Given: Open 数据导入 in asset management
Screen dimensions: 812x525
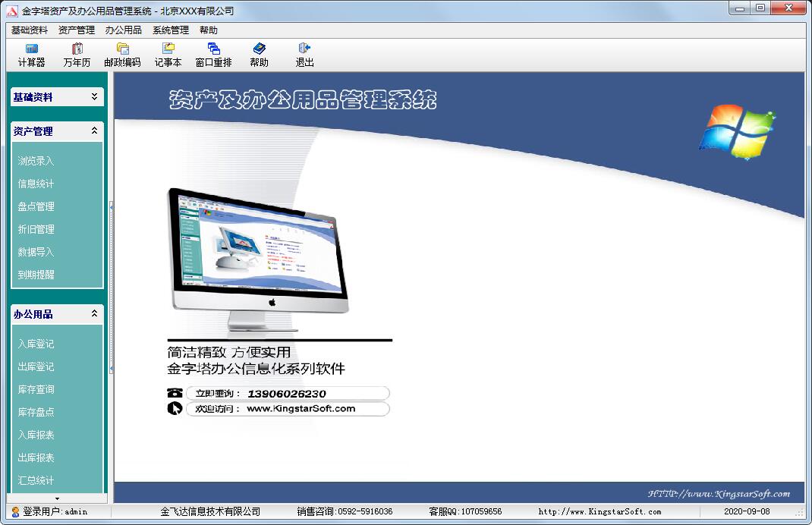Looking at the screenshot, I should point(36,252).
